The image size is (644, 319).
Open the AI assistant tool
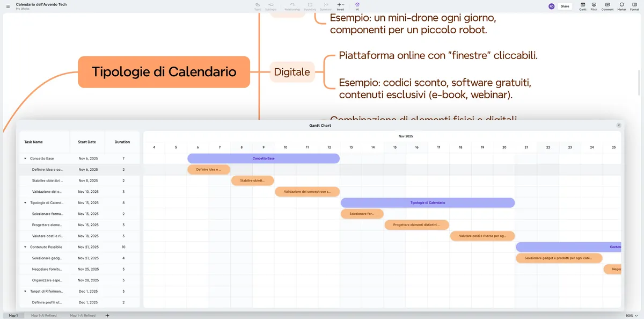(x=357, y=6)
